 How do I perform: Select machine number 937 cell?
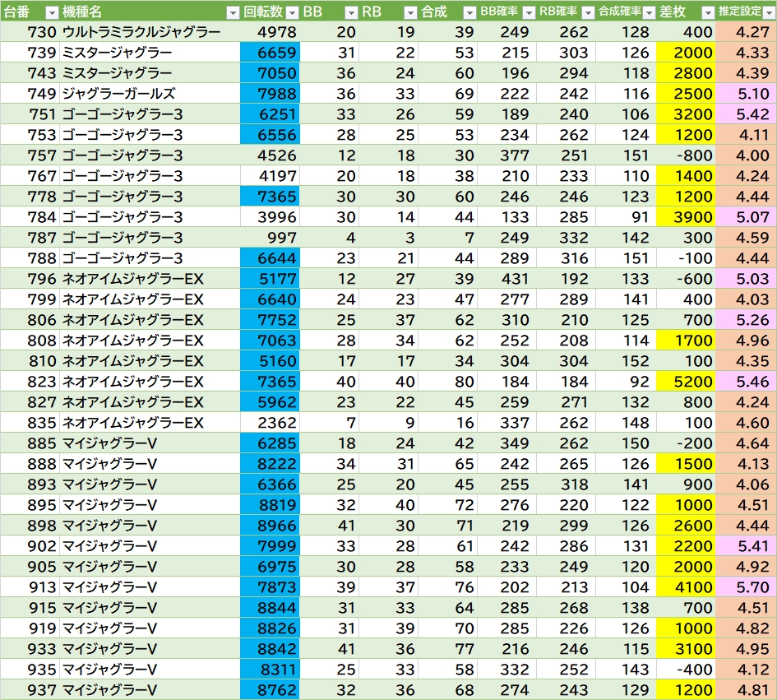[41, 690]
